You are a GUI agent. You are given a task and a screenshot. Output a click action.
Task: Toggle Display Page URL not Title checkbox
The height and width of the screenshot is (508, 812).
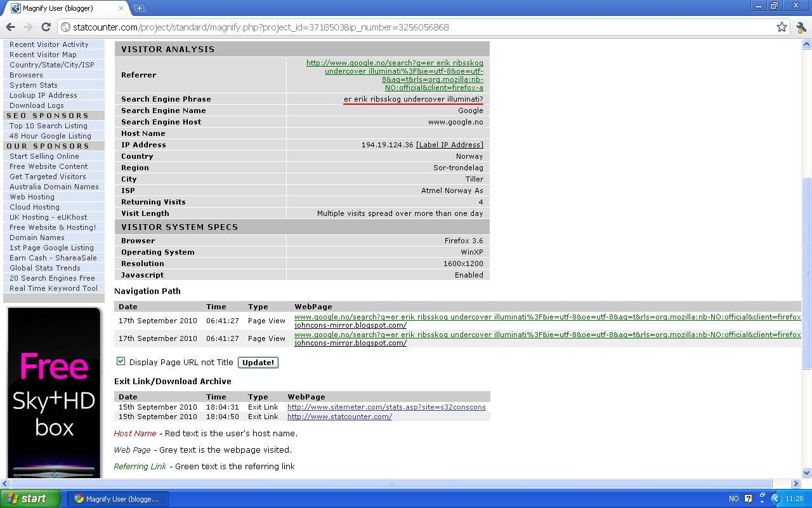click(x=121, y=361)
